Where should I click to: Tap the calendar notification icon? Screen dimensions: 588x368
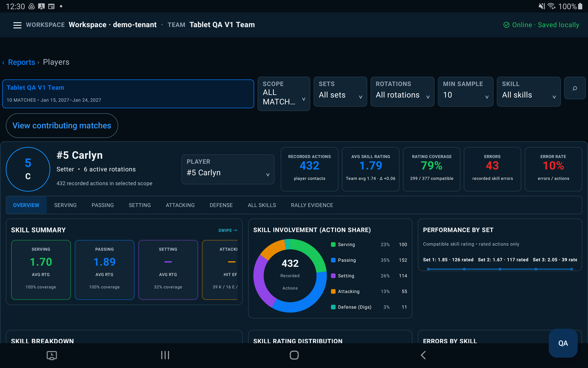[51, 6]
